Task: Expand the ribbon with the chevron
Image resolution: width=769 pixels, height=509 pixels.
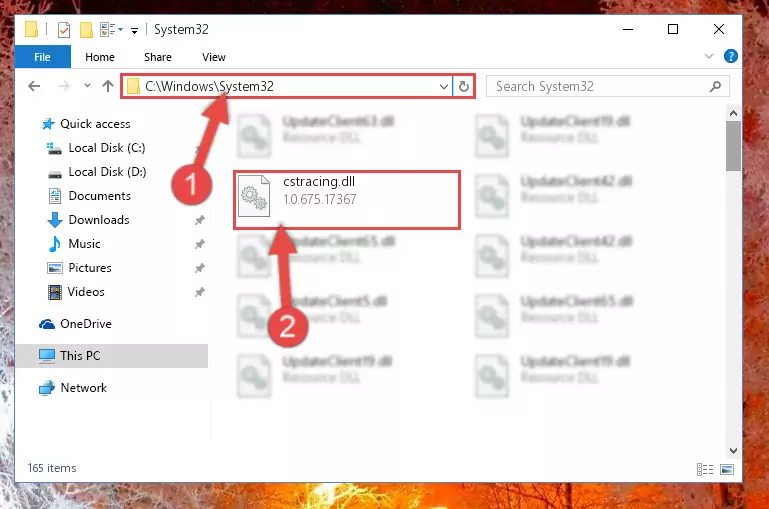Action: click(709, 56)
